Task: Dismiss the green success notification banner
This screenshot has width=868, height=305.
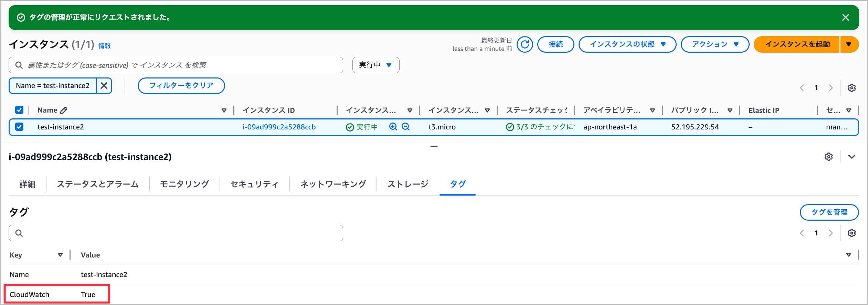Action: [845, 18]
